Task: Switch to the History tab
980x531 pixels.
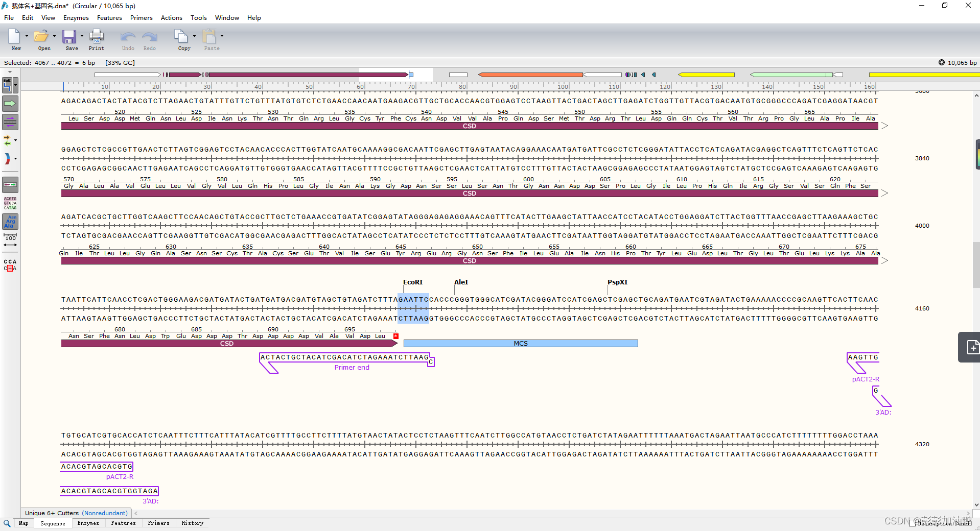Action: coord(193,523)
